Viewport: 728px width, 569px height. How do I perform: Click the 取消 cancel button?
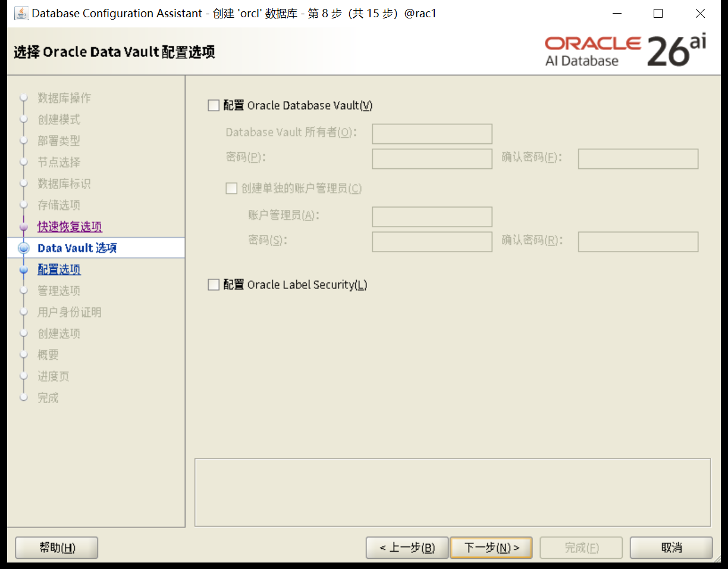pyautogui.click(x=671, y=548)
